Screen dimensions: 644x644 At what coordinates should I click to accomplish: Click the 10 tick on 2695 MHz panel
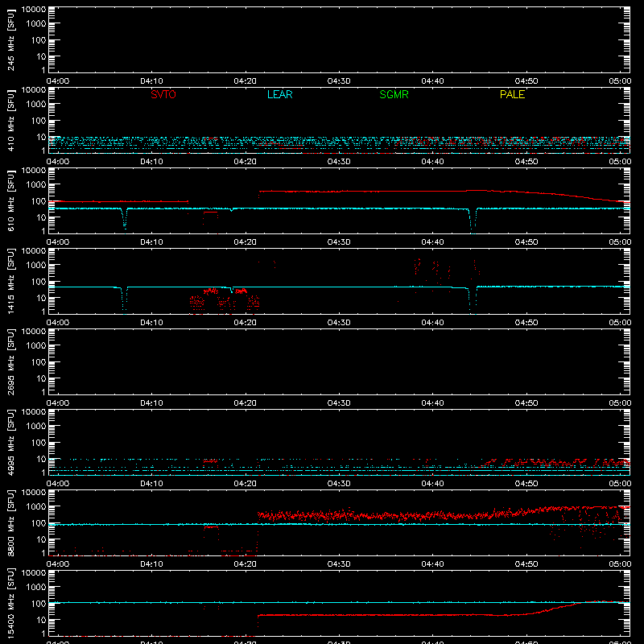click(41, 378)
